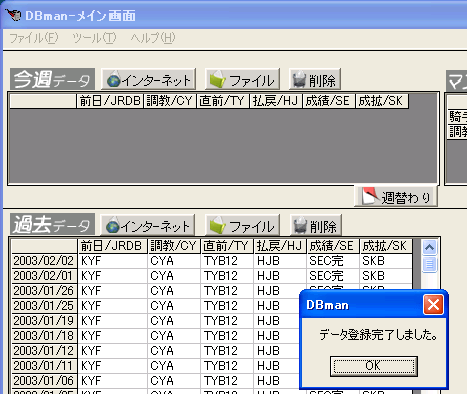Click インターネット button in 今週データ section

click(148, 79)
